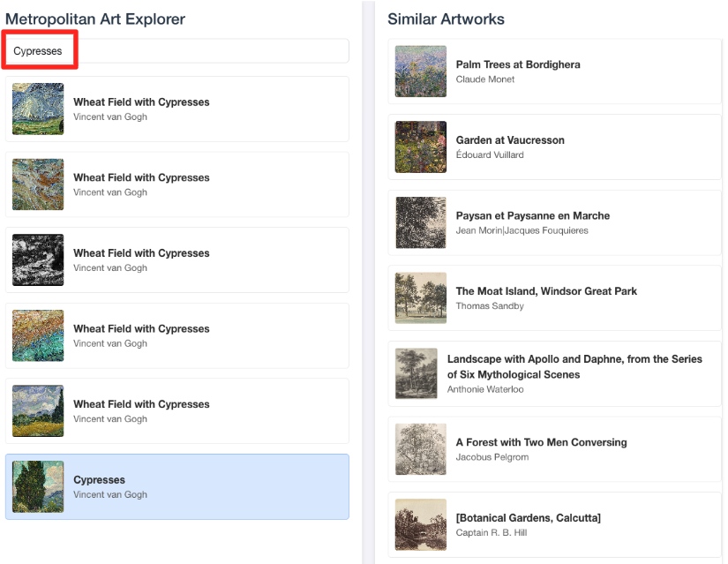Click the Landscape with Apollo and Daphne thumbnail
728x564 pixels.
(416, 373)
